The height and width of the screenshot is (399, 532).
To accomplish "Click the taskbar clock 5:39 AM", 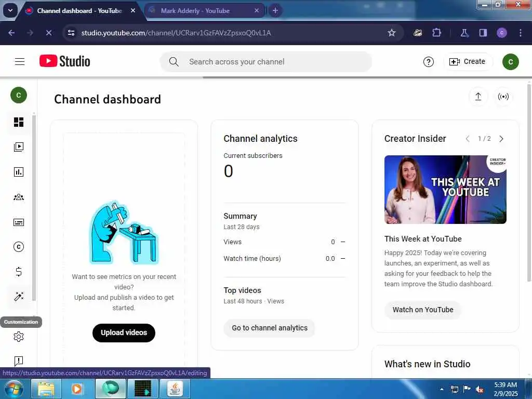I will pyautogui.click(x=506, y=385).
